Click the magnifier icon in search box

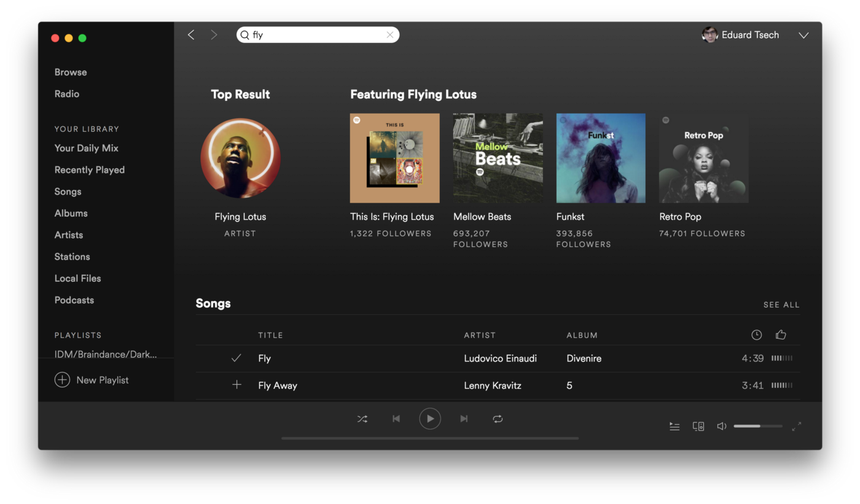click(244, 35)
